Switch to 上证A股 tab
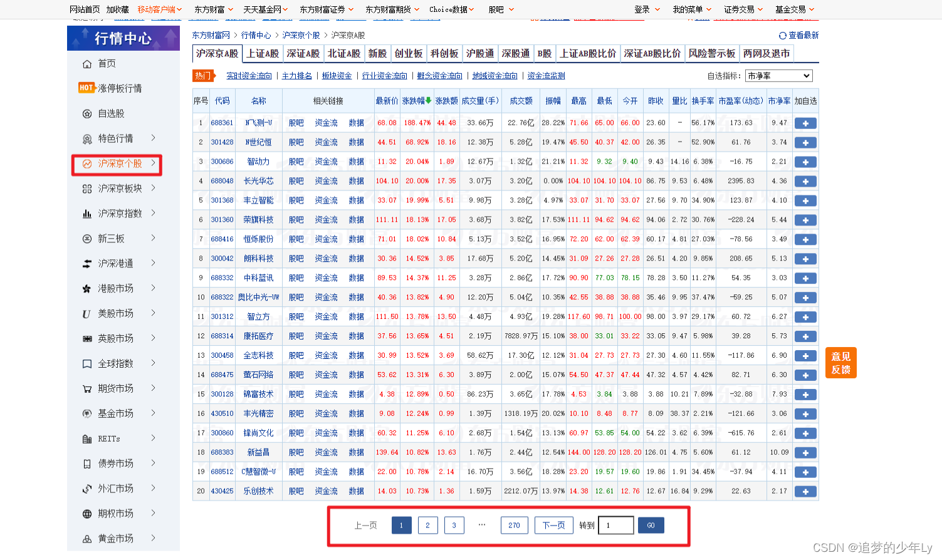 coord(263,54)
